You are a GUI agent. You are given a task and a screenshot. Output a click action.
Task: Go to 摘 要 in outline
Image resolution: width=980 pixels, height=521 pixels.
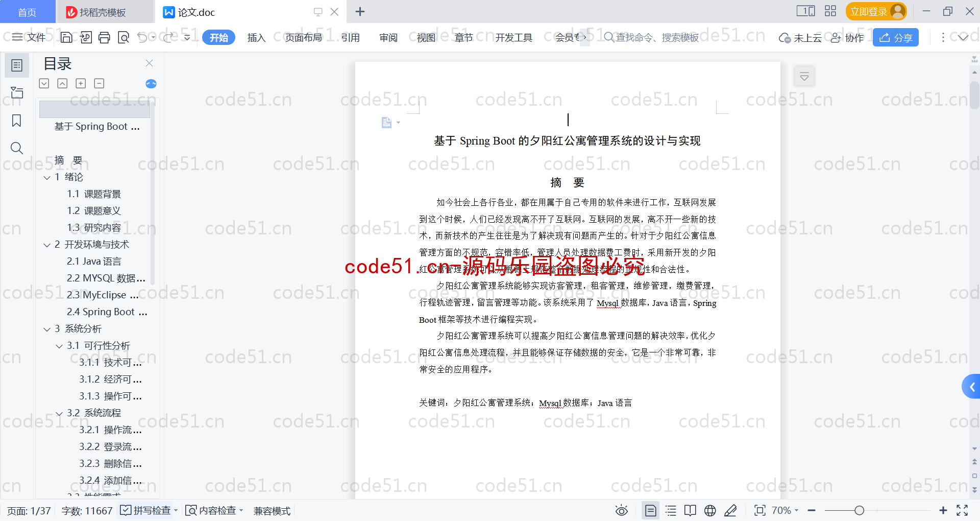coord(68,160)
